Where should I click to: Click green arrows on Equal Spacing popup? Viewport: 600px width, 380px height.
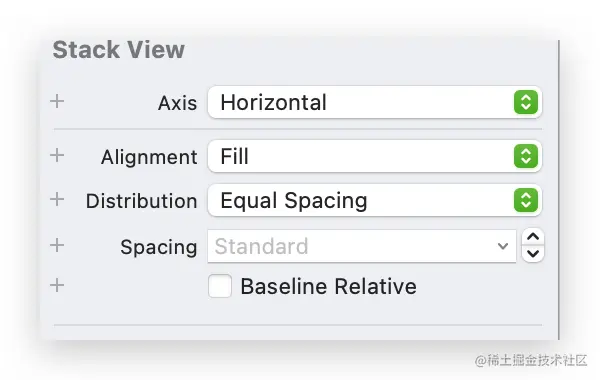pyautogui.click(x=526, y=200)
